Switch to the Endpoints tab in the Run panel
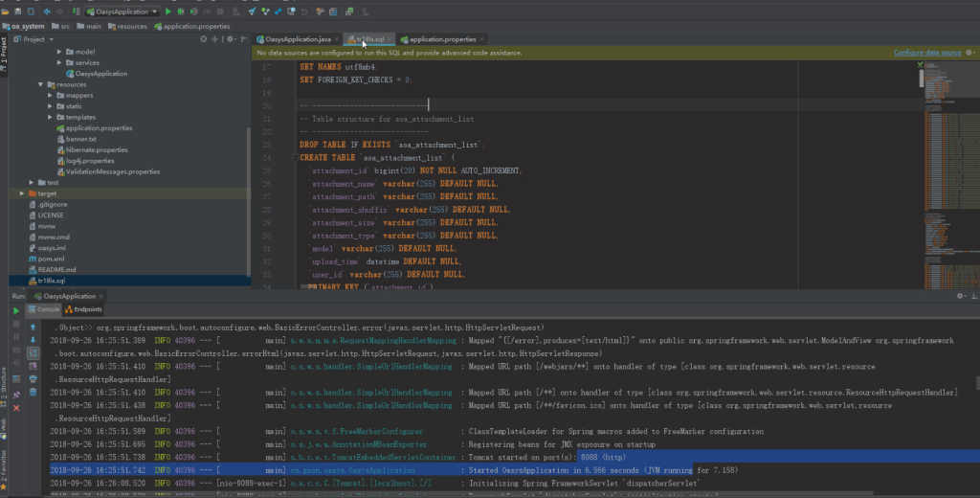 (x=83, y=309)
